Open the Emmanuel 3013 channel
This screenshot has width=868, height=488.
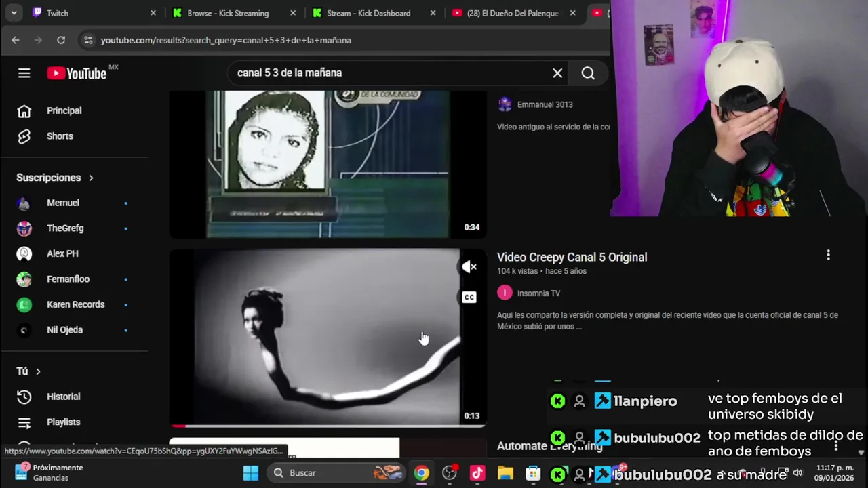[545, 104]
